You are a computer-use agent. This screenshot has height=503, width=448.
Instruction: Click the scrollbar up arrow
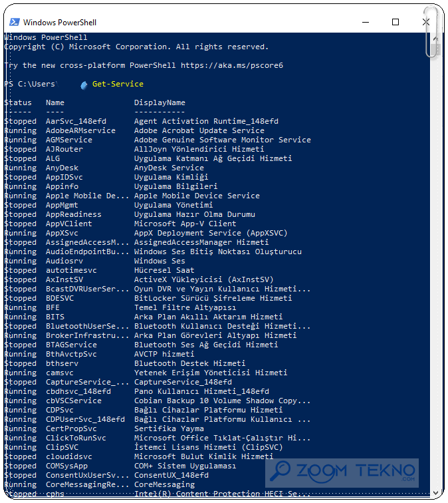435,39
